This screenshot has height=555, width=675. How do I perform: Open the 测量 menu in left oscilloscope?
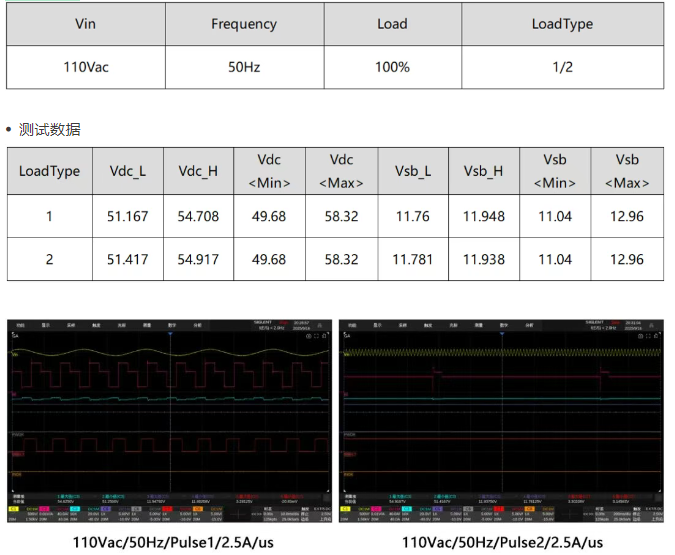point(147,324)
